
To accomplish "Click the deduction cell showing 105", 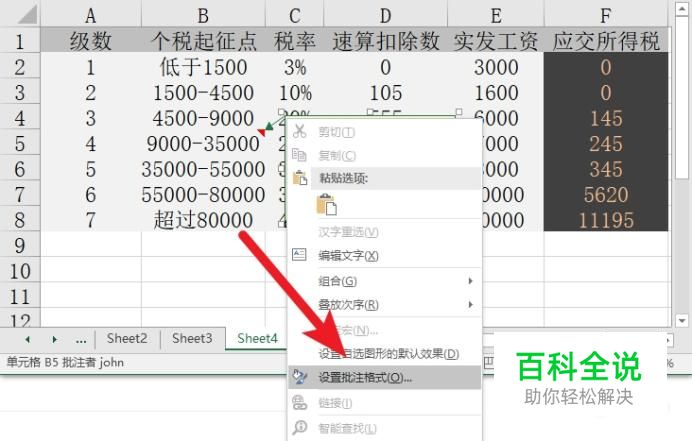I will coord(385,92).
